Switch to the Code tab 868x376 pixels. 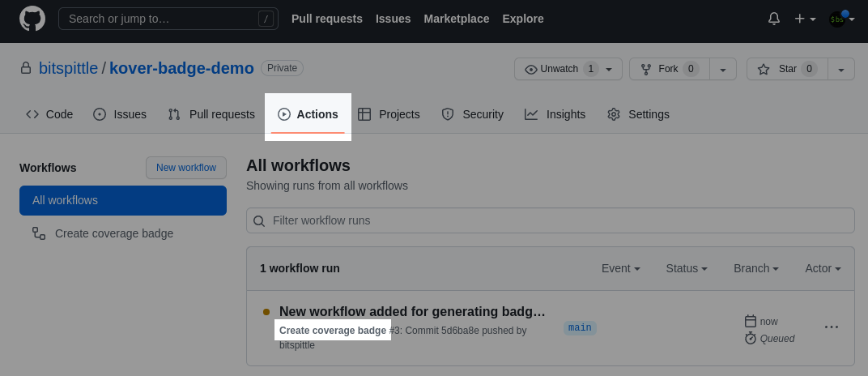point(49,114)
